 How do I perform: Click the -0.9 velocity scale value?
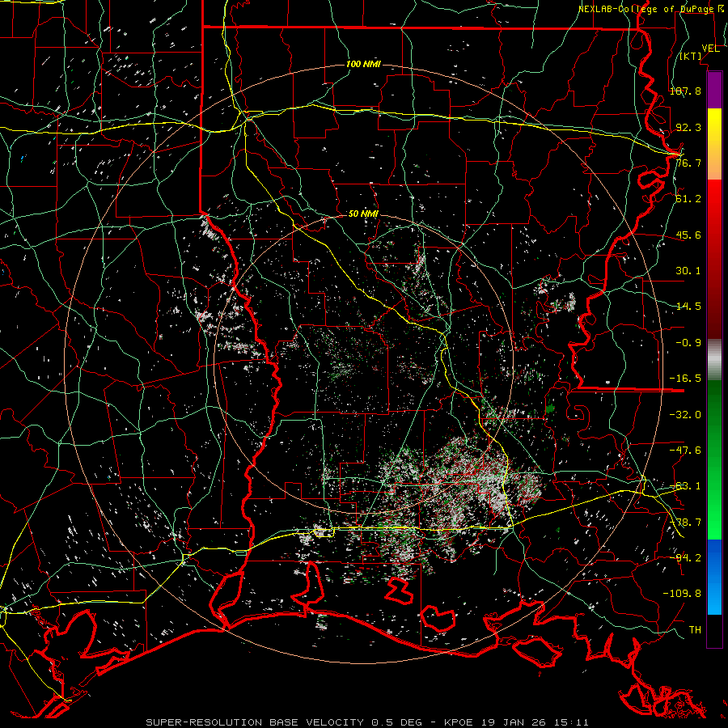coord(688,343)
